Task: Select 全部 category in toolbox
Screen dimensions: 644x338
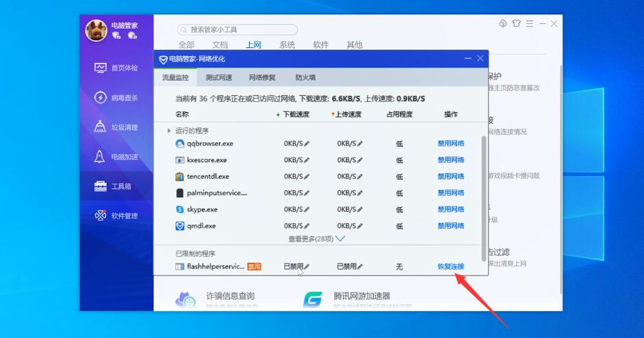Action: (x=186, y=44)
